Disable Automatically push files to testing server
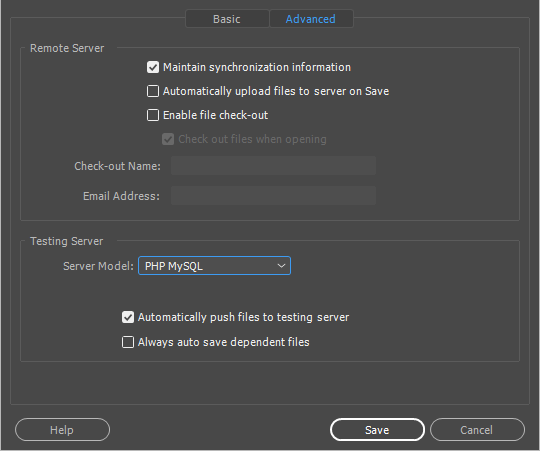 (128, 317)
